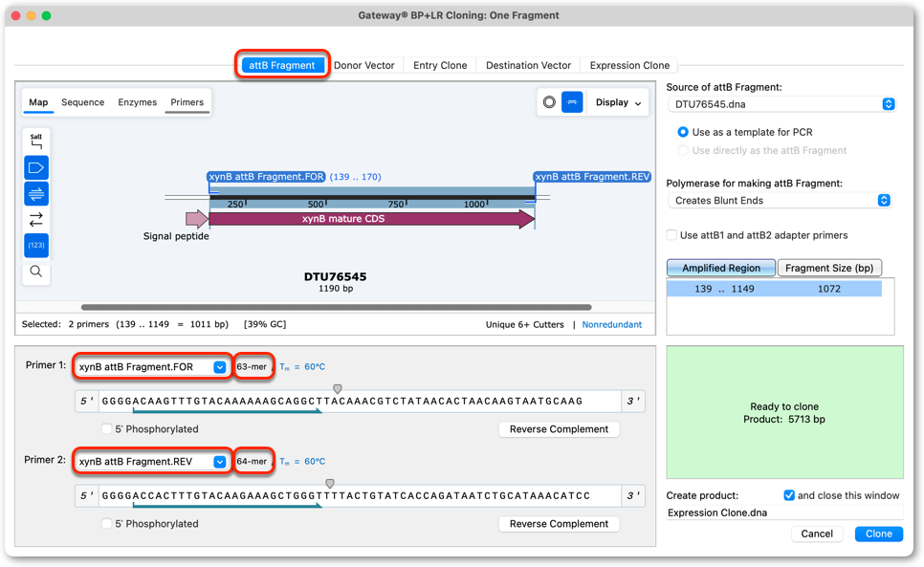Viewport: 924px width, 567px height.
Task: Click the Primer 2 sequence field
Action: [x=360, y=495]
